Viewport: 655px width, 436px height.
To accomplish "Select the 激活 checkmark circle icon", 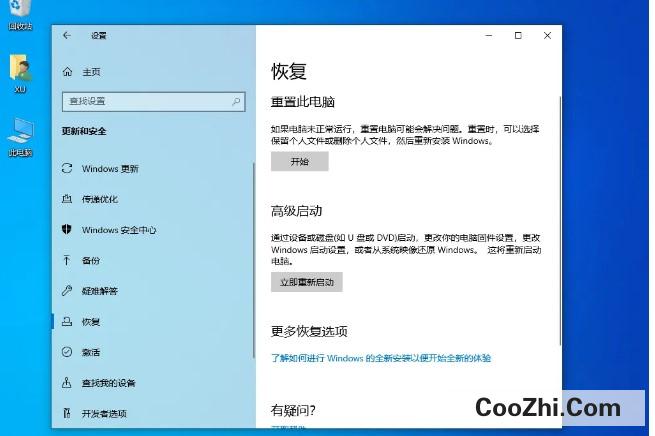I will click(x=67, y=352).
